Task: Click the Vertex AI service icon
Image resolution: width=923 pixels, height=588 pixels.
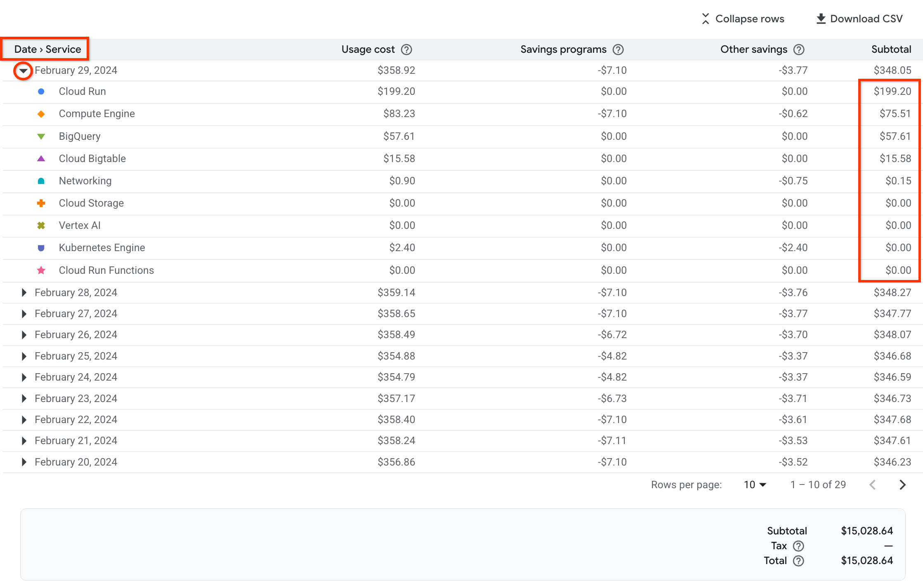Action: (41, 226)
